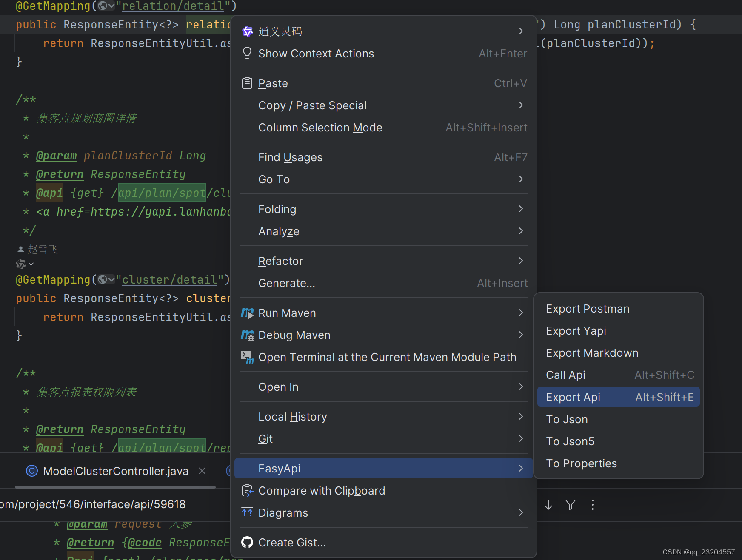The height and width of the screenshot is (560, 742).
Task: Click the project/546/interface/api/59618 URL text
Action: (93, 504)
